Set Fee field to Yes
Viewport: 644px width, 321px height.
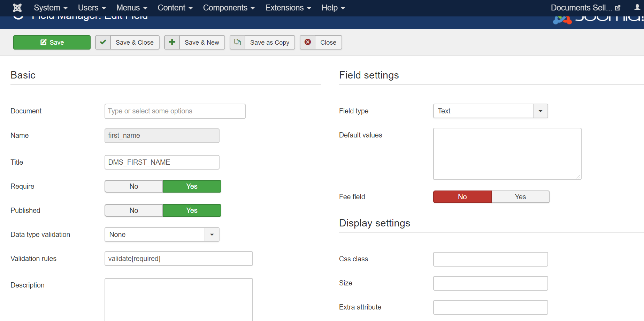520,197
